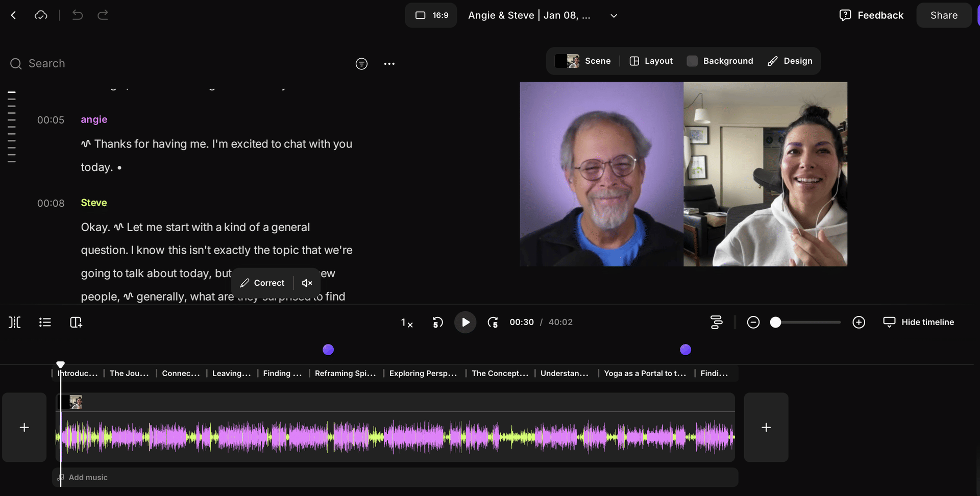Click the timeline zoom slider handle
Screen dimensions: 980x496
pos(775,322)
